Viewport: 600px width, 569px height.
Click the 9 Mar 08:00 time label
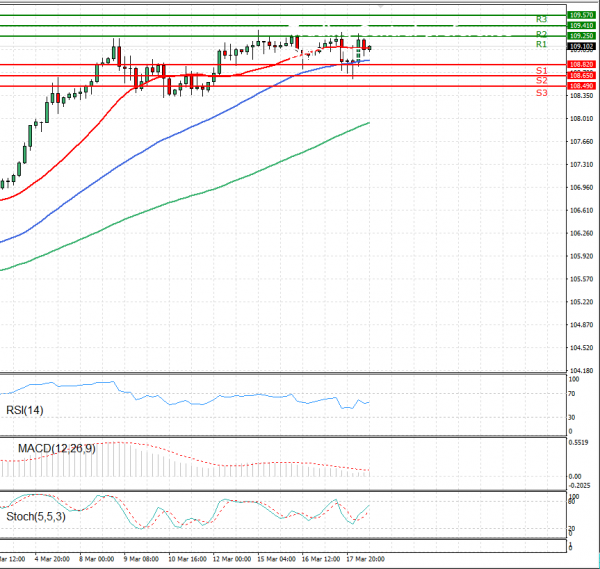pyautogui.click(x=141, y=559)
